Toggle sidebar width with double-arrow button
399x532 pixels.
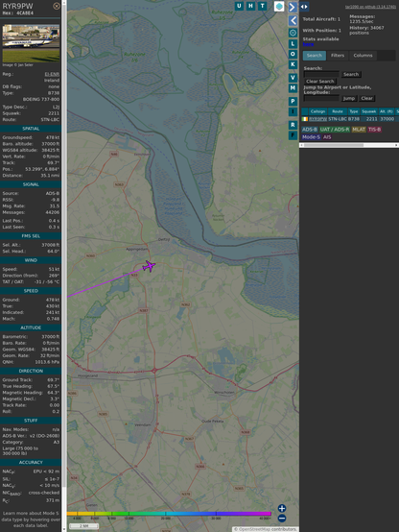coord(304,7)
